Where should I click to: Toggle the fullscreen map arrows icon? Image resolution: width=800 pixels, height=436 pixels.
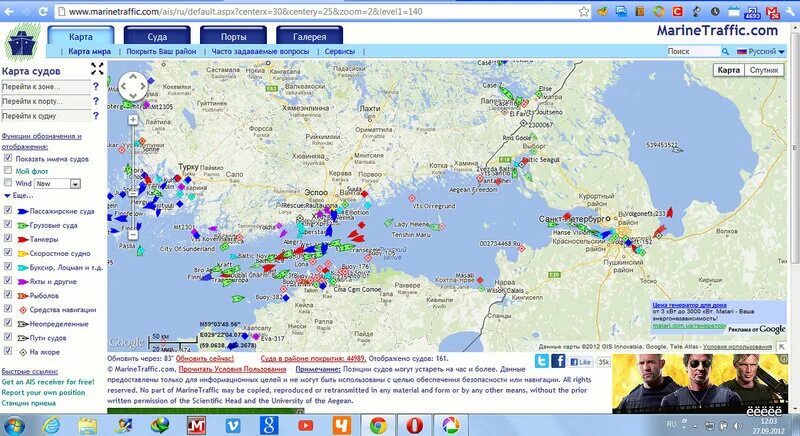click(97, 69)
